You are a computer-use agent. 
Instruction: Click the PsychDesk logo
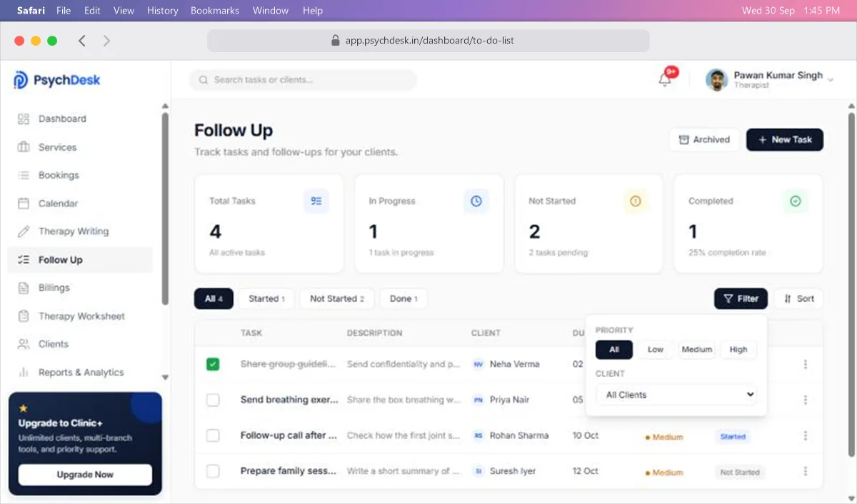57,80
